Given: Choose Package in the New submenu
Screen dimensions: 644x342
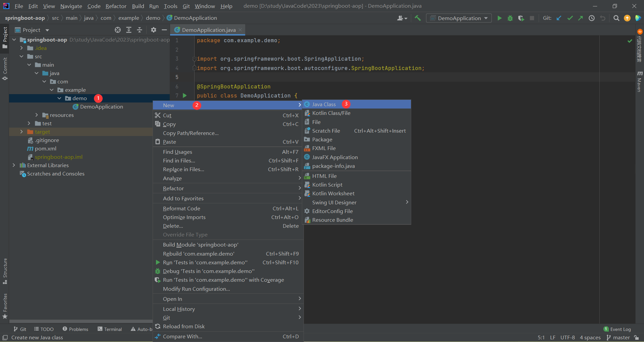Looking at the screenshot, I should coord(357,139).
